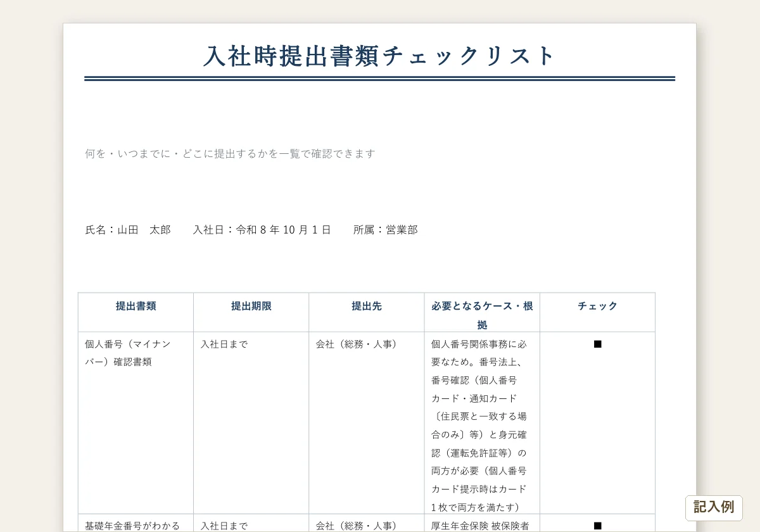Toggle the check mark for 基礎年金番号 row
The height and width of the screenshot is (532, 760).
597,525
